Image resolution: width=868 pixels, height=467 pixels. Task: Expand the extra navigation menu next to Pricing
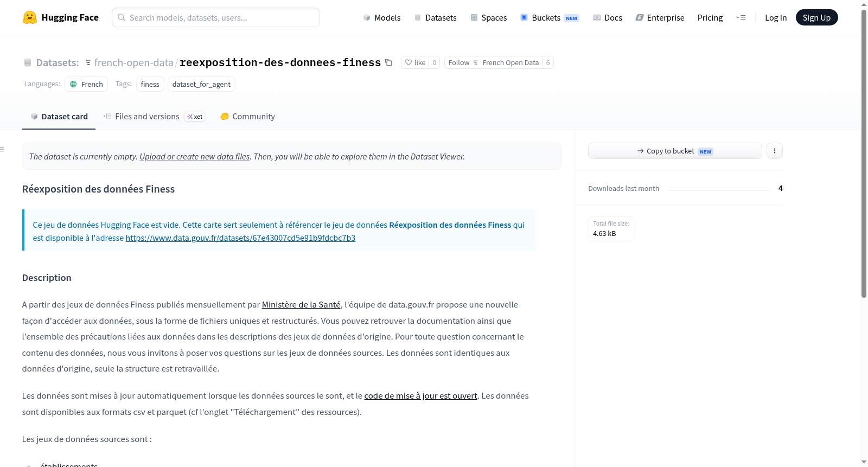[741, 17]
